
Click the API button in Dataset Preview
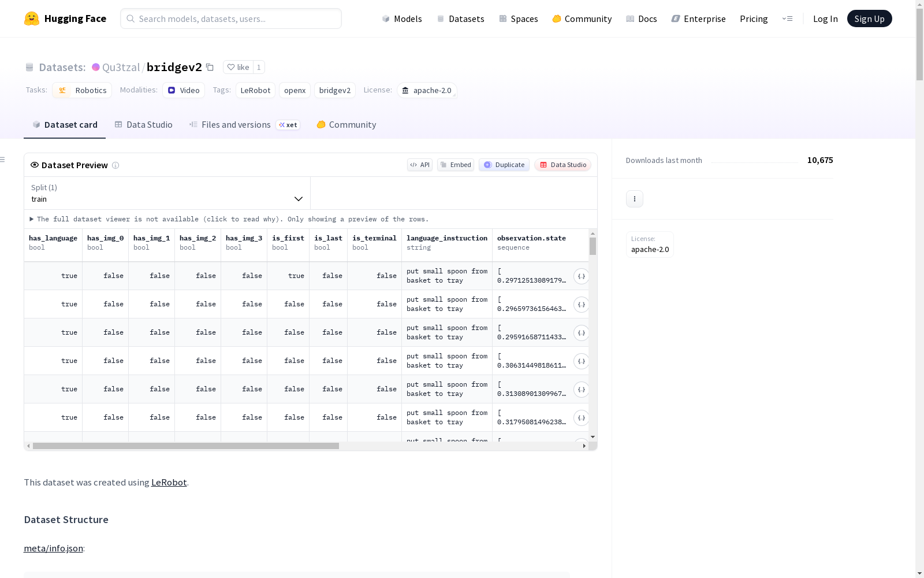click(x=420, y=165)
